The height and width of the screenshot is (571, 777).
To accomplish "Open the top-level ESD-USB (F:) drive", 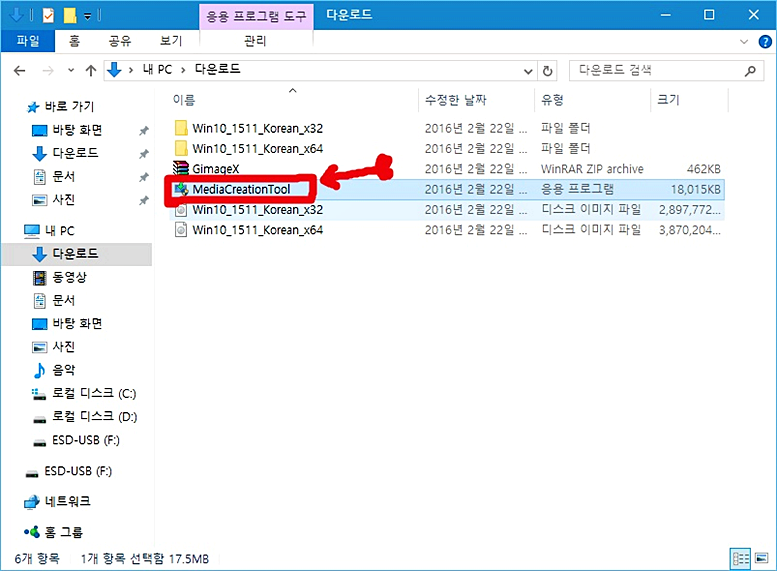I will pos(78,471).
